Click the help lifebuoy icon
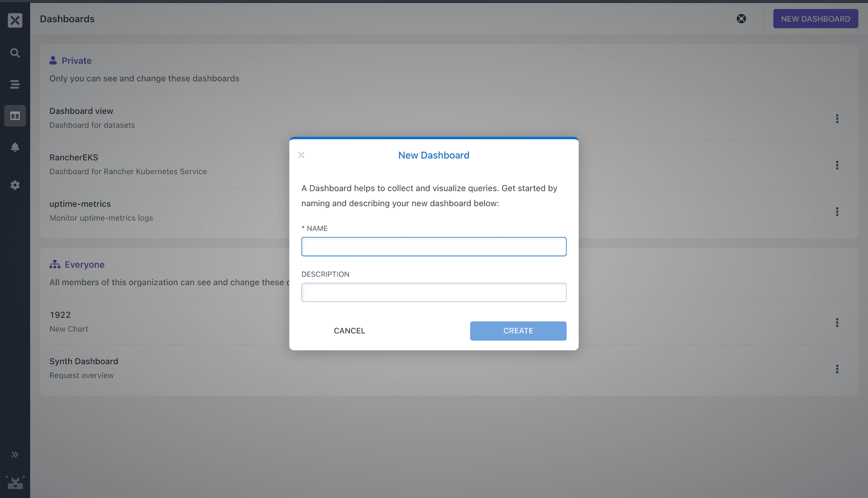 [741, 19]
